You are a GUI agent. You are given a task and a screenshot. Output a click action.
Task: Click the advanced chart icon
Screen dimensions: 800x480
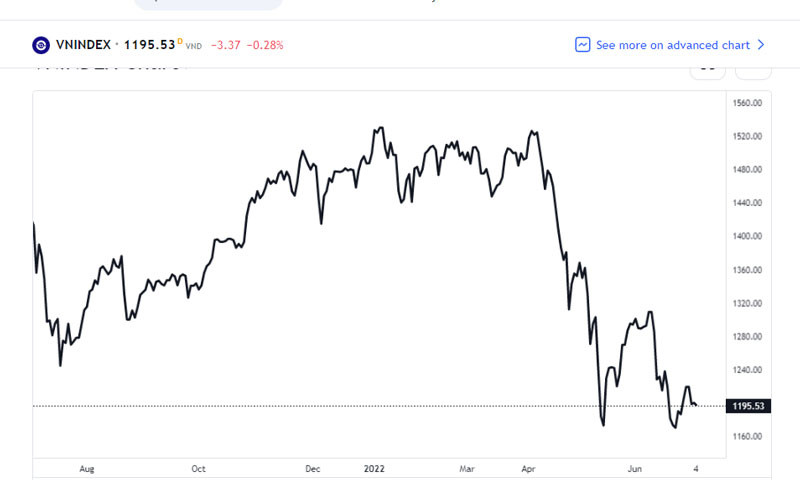(583, 45)
